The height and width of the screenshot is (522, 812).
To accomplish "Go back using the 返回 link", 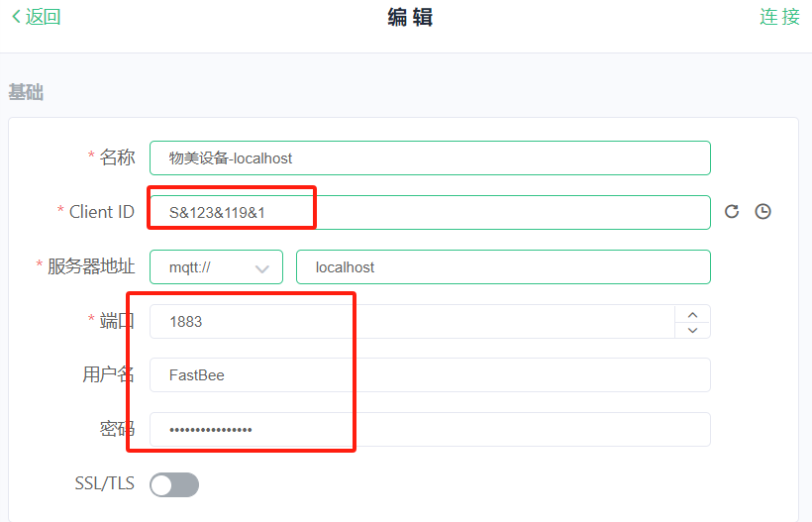I will (36, 17).
